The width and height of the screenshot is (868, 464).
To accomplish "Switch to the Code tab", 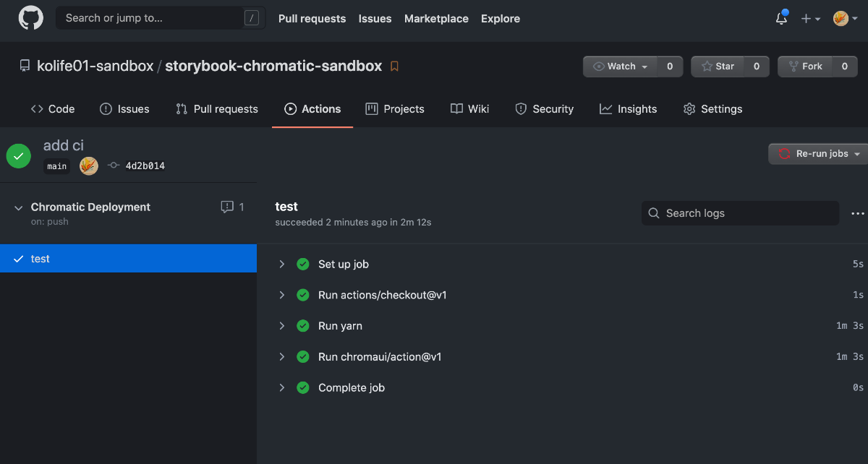I will [53, 109].
